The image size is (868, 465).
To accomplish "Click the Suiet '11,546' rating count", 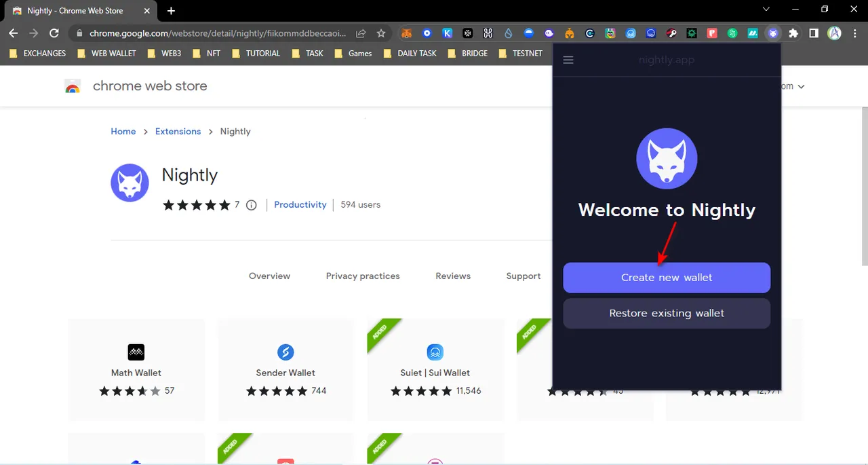I will point(469,391).
